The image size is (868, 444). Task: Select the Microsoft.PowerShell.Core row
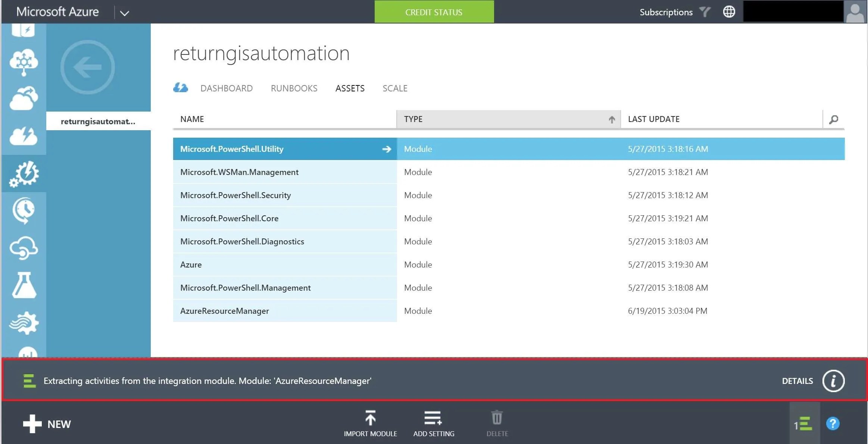[509, 218]
